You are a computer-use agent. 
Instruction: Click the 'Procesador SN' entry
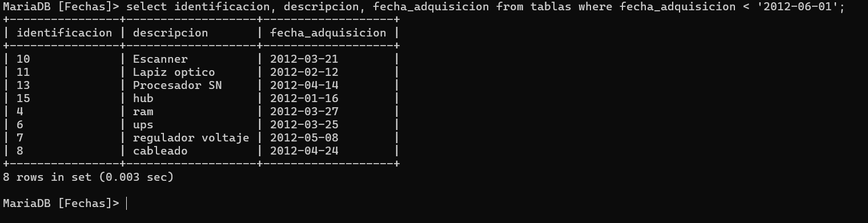coord(178,85)
